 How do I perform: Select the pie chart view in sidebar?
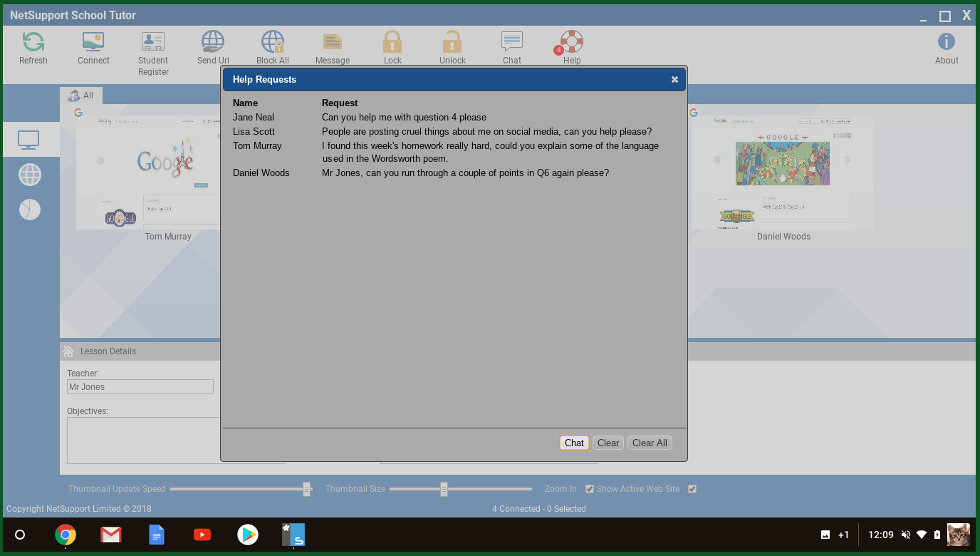click(30, 210)
